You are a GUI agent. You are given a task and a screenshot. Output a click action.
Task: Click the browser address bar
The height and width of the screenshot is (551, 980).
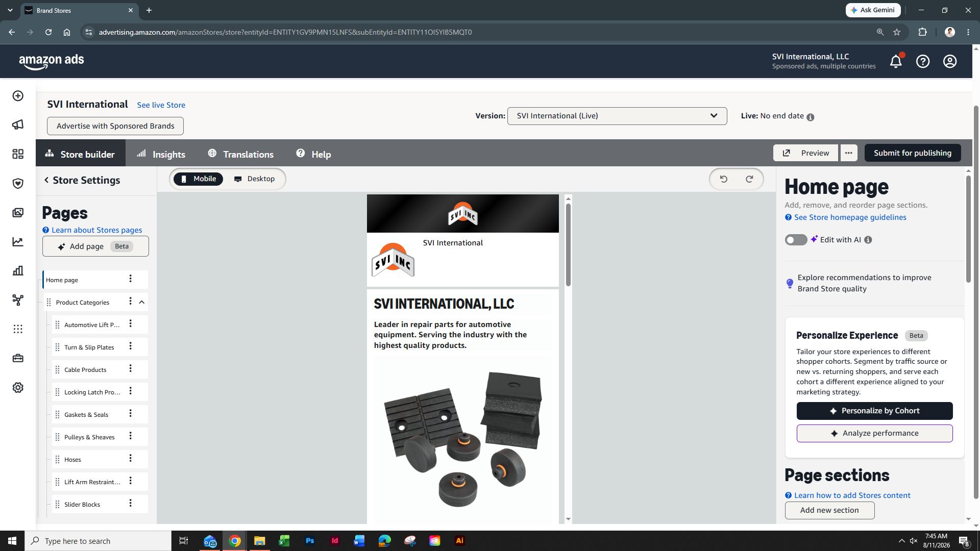click(480, 32)
